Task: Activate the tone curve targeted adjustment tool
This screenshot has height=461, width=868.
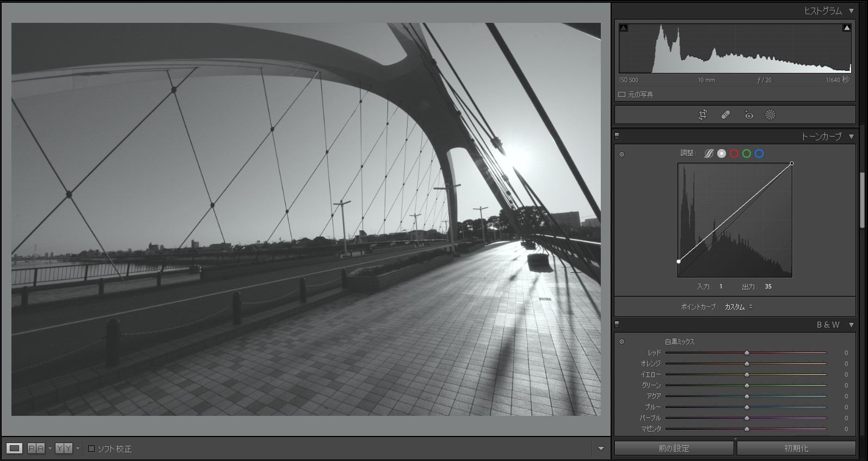Action: point(621,155)
